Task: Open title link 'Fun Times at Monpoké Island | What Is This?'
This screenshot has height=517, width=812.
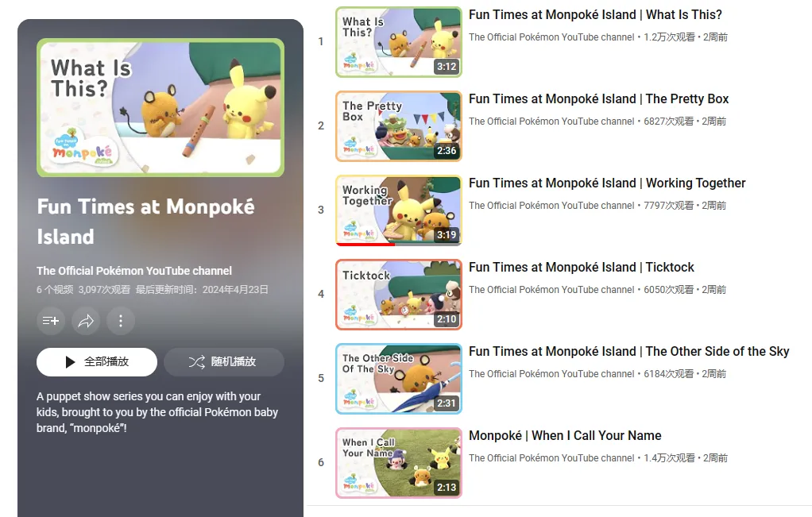Action: pyautogui.click(x=595, y=14)
